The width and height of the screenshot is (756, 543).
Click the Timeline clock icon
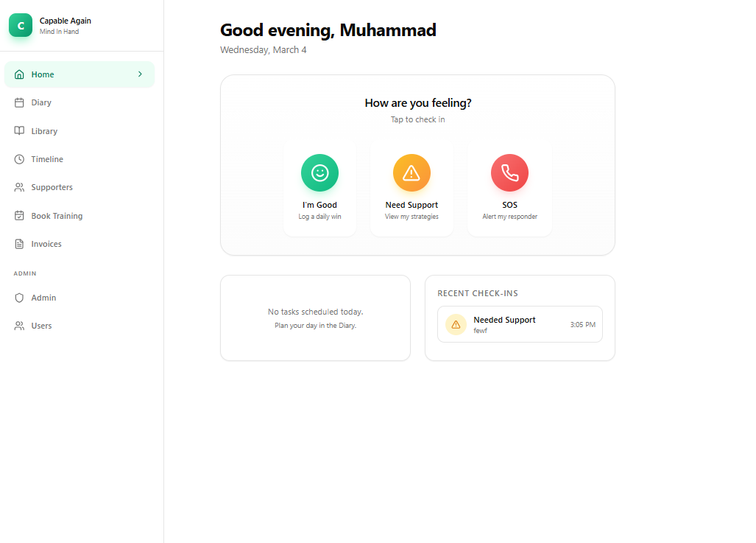[x=18, y=158]
